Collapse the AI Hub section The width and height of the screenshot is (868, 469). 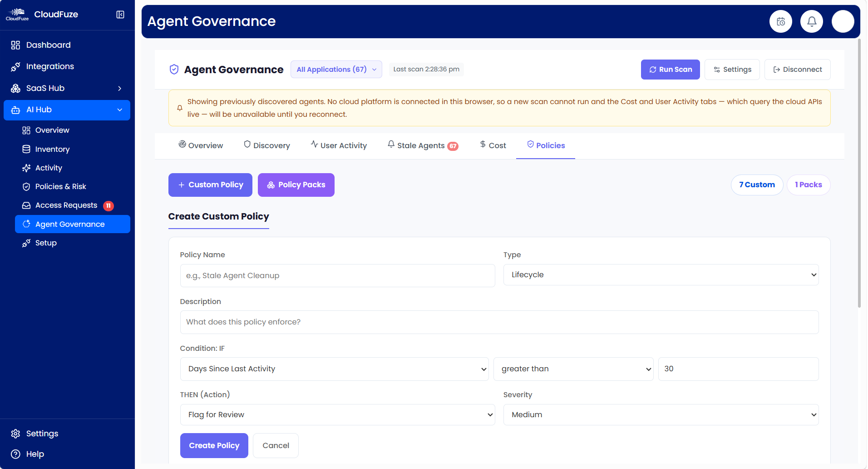[67, 110]
